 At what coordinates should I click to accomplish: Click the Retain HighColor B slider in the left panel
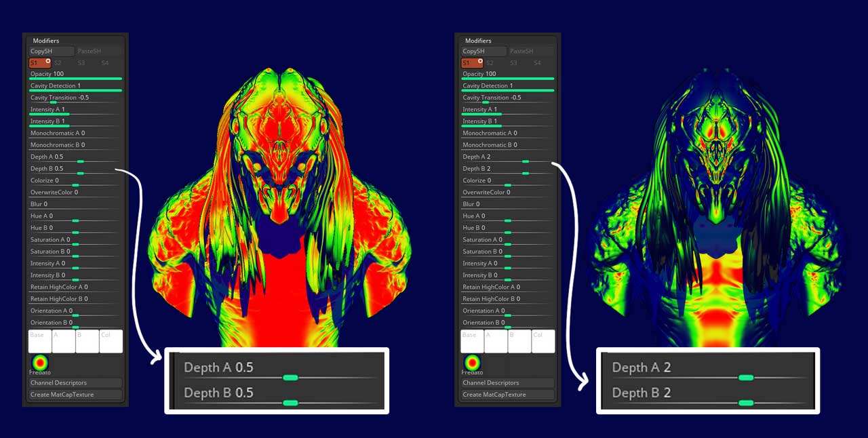click(x=75, y=300)
